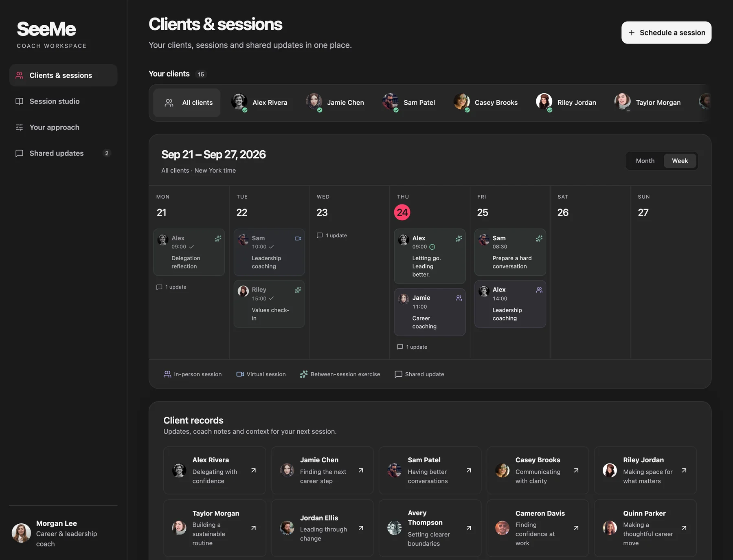Open Wednesday's 1 update link
Screen dimensions: 733x560
coord(332,235)
